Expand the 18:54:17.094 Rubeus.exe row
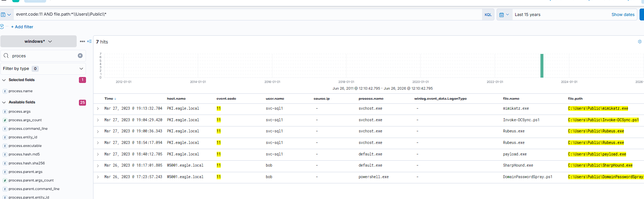This screenshot has width=644, height=199. [x=98, y=143]
